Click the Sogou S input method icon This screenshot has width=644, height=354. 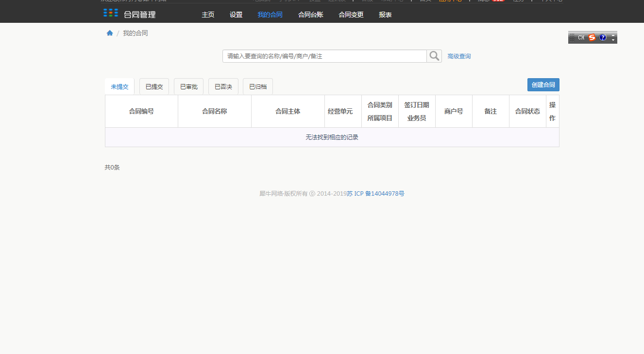click(592, 37)
